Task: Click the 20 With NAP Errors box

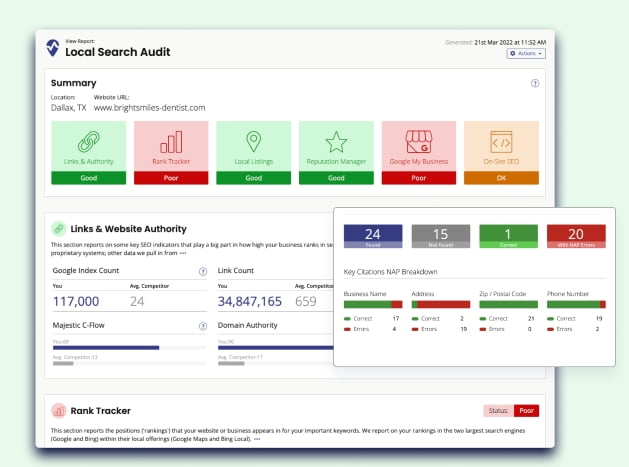Action: click(576, 236)
